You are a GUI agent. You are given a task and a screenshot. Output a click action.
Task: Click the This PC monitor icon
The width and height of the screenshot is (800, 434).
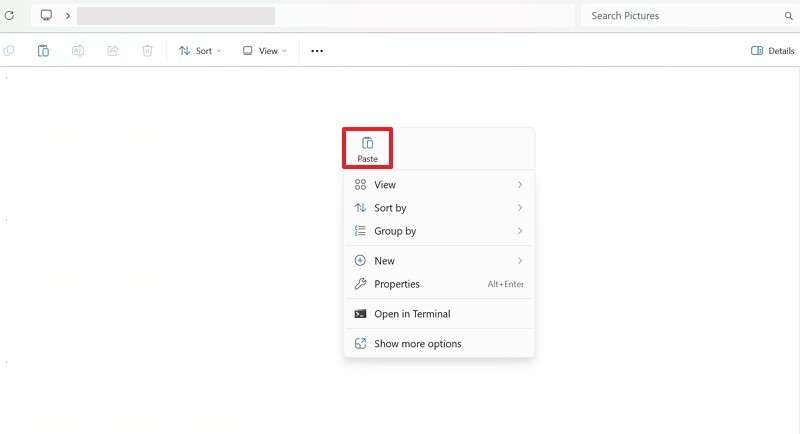coord(46,16)
